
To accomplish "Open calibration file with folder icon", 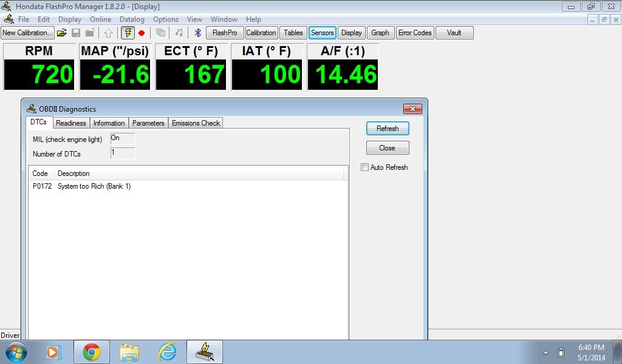I will pyautogui.click(x=61, y=33).
